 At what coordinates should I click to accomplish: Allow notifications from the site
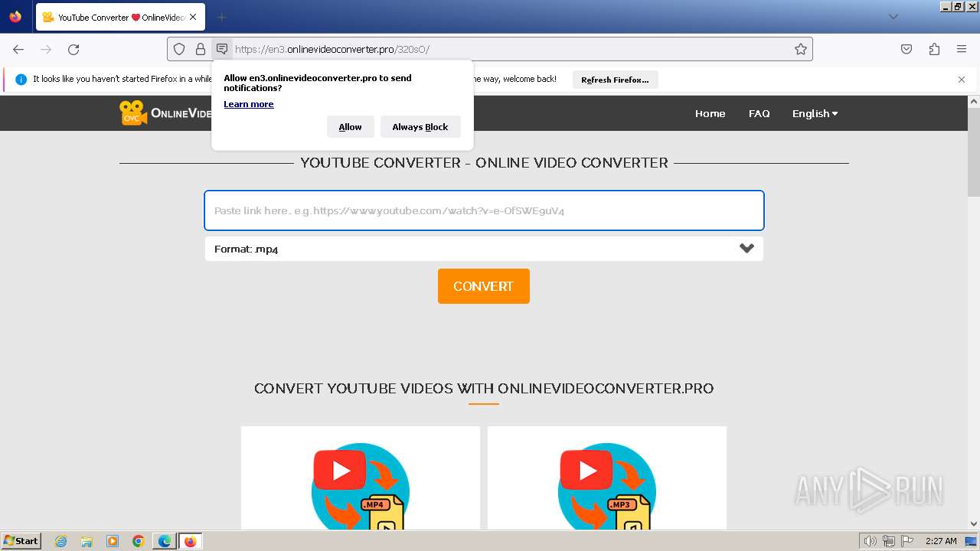click(x=350, y=127)
